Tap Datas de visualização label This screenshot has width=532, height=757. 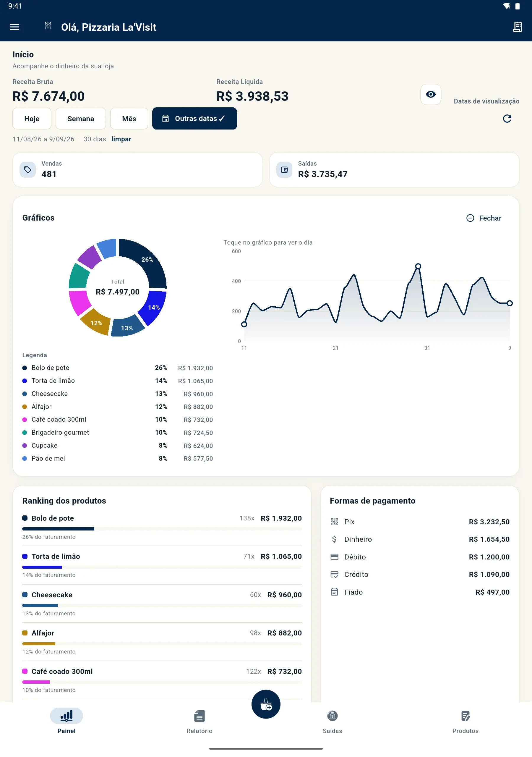click(x=486, y=101)
